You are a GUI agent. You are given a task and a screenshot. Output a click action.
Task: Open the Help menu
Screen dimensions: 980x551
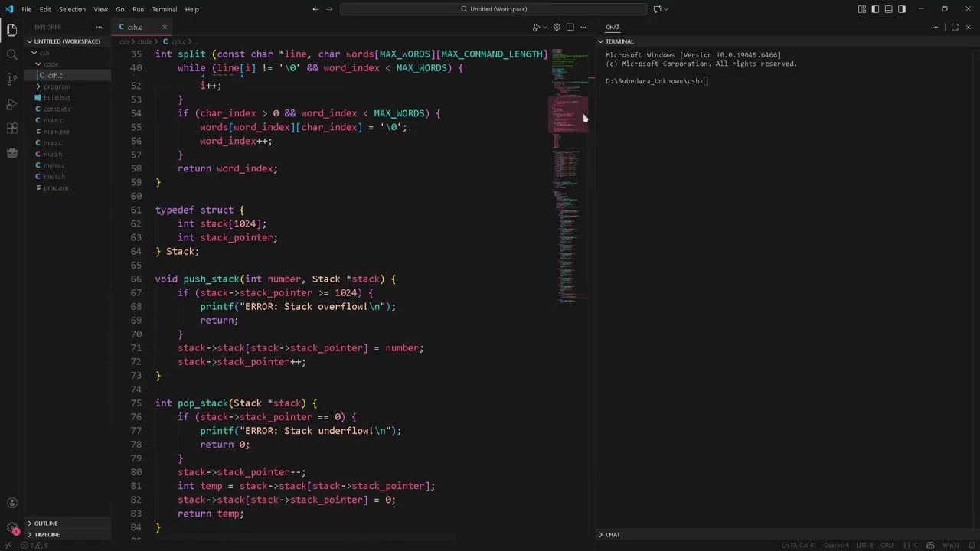pos(192,9)
